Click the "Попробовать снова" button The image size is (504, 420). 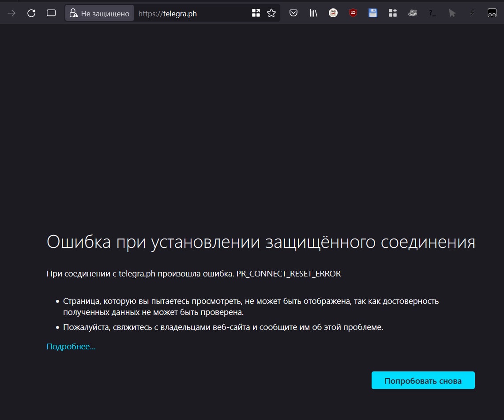click(423, 380)
